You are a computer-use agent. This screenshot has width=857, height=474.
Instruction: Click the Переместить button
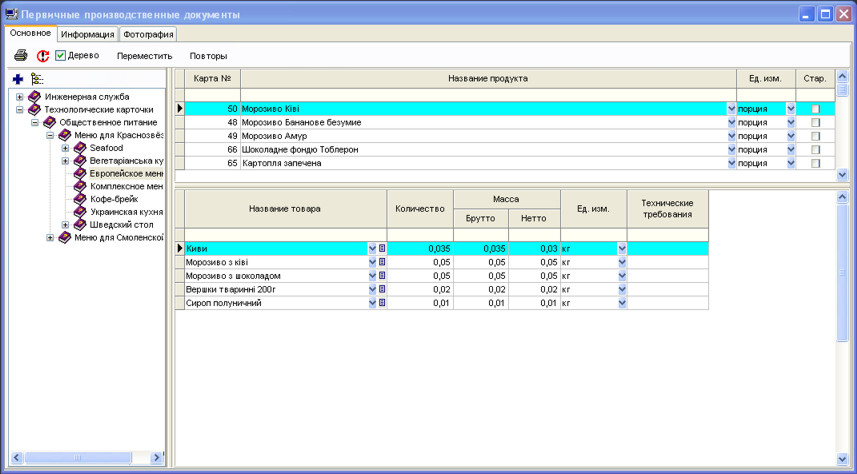(144, 56)
